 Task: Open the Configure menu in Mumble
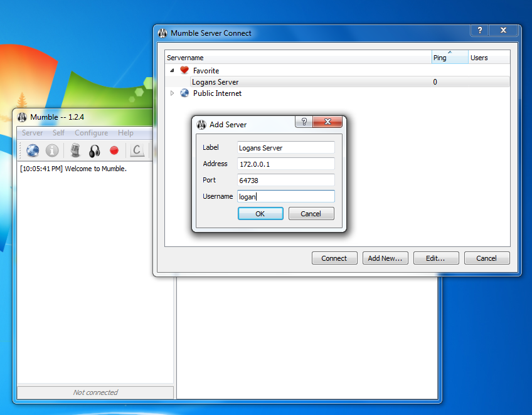[91, 133]
